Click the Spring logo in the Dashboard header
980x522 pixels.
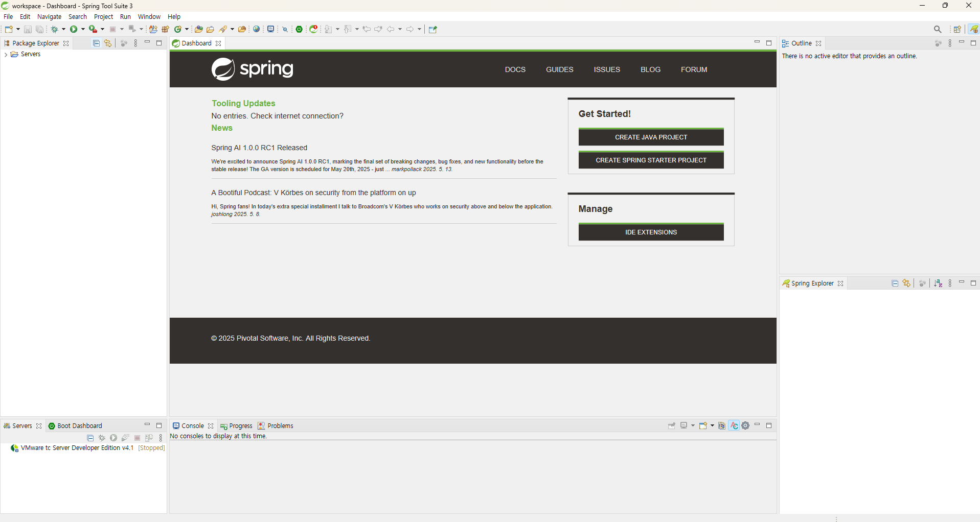pos(253,69)
